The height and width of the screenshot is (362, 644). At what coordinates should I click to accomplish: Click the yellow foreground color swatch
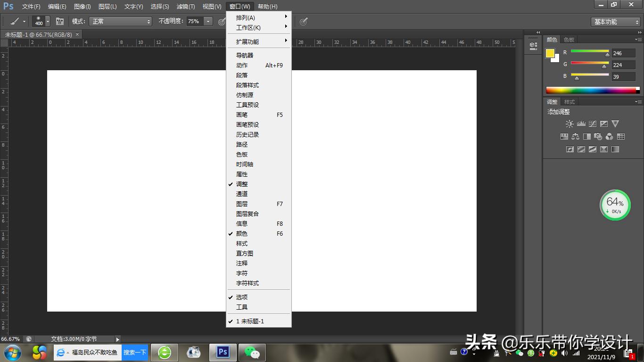click(550, 53)
